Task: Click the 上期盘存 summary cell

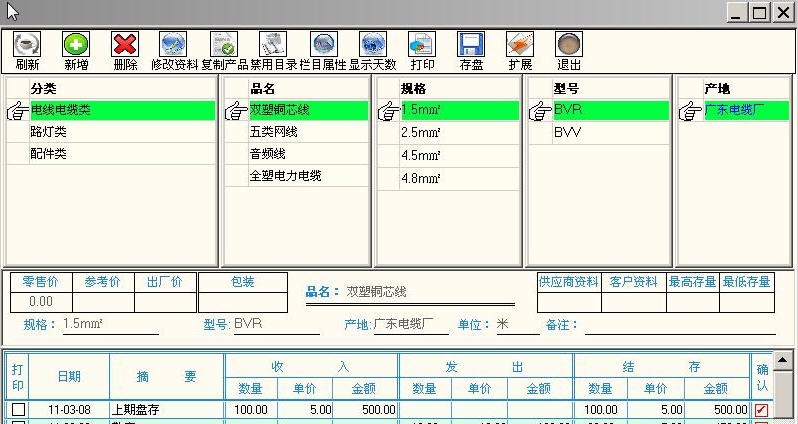Action: [166, 410]
